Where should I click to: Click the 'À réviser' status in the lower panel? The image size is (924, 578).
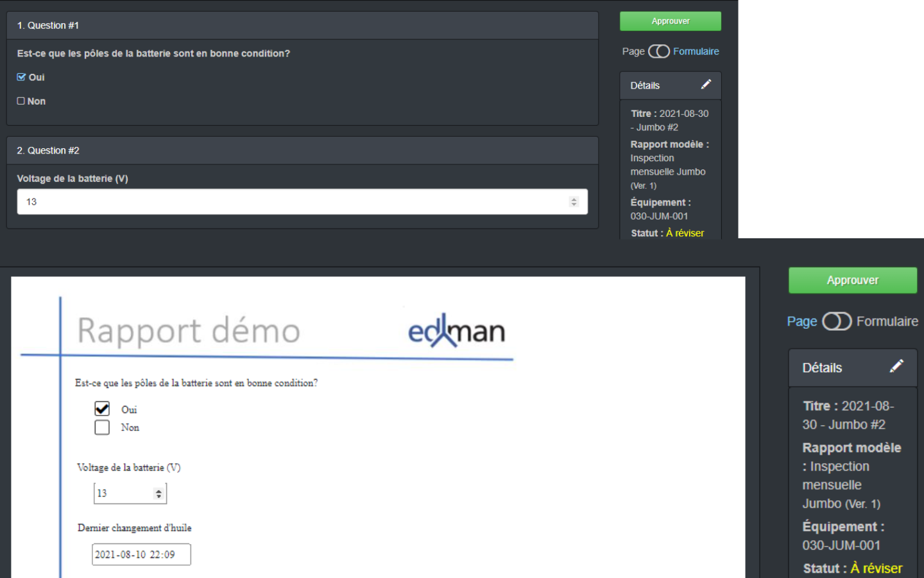(877, 568)
